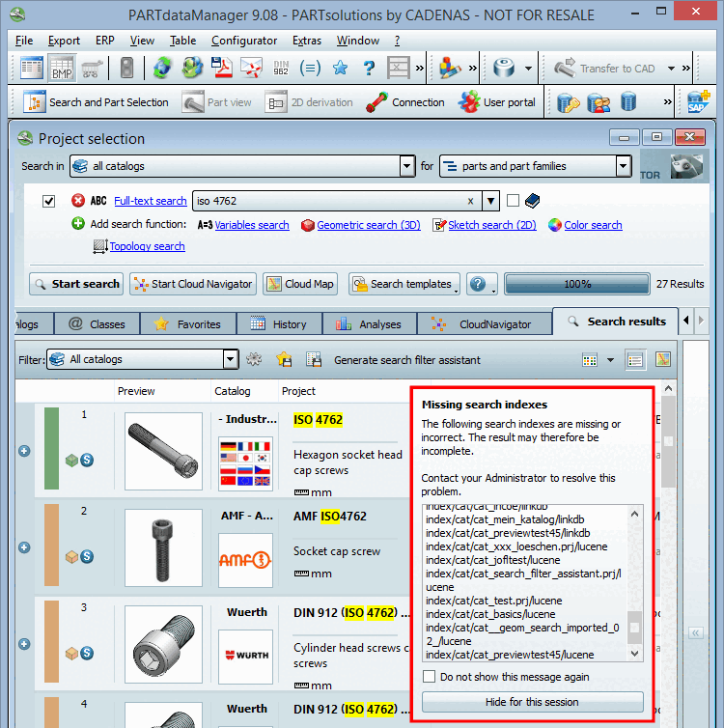Open the Search in all catalogs dropdown
This screenshot has height=728, width=724.
click(407, 166)
